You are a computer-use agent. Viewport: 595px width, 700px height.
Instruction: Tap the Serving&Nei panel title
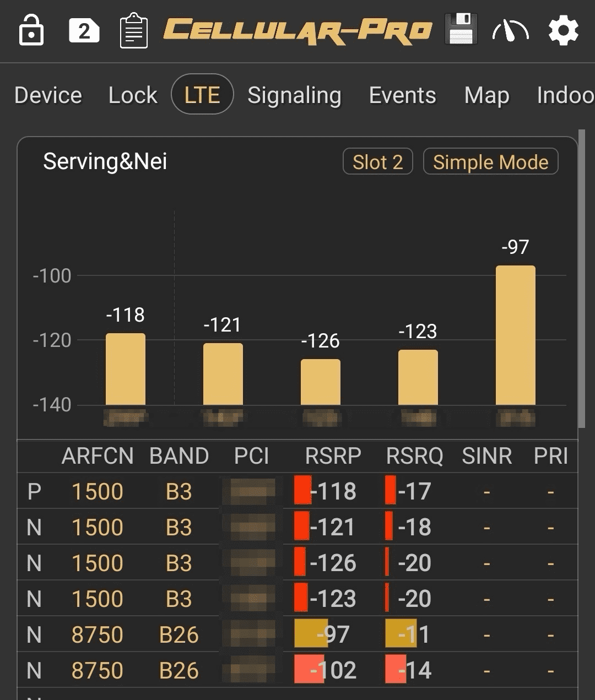[105, 161]
